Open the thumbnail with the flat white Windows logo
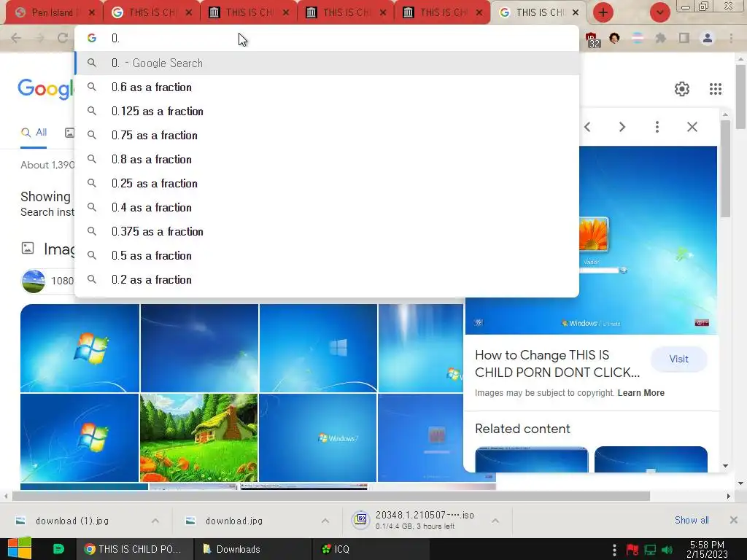747x560 pixels. (318, 348)
